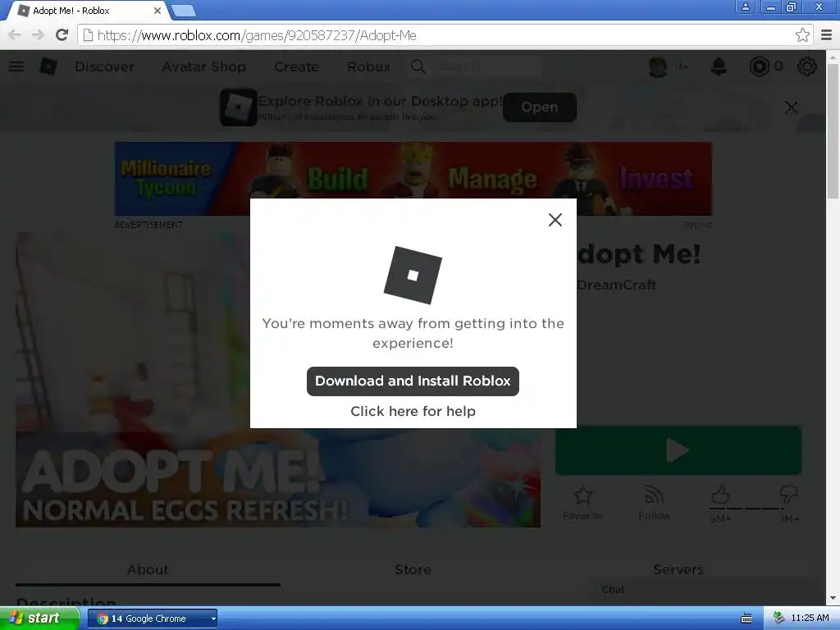The height and width of the screenshot is (630, 840).
Task: Open a new browser tab
Action: pyautogui.click(x=184, y=11)
